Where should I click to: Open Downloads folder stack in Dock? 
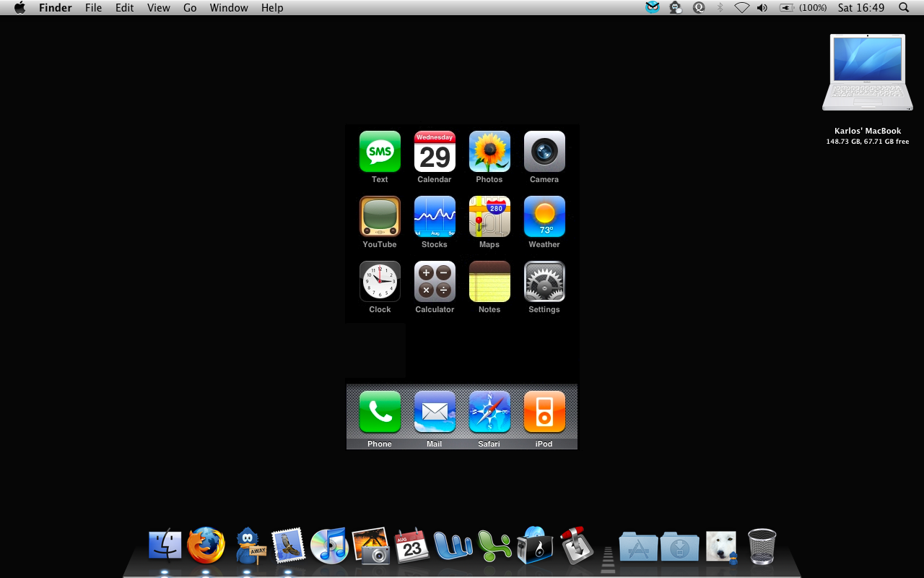680,547
